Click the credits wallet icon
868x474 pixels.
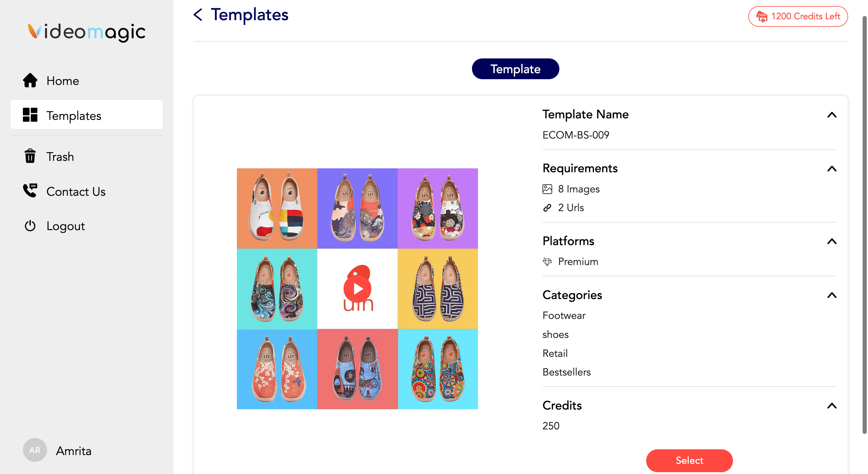pos(762,17)
